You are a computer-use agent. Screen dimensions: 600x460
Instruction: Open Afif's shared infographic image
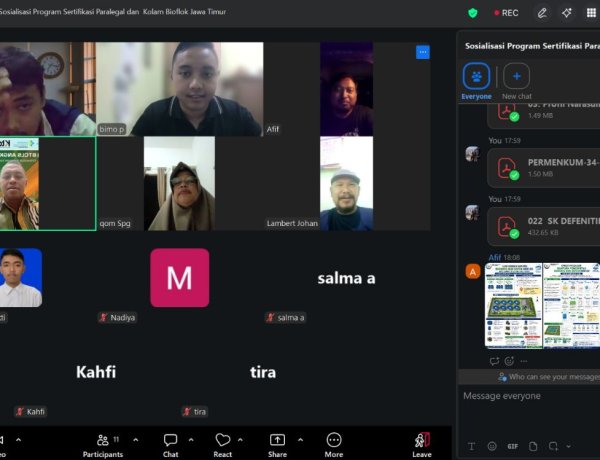coord(542,305)
